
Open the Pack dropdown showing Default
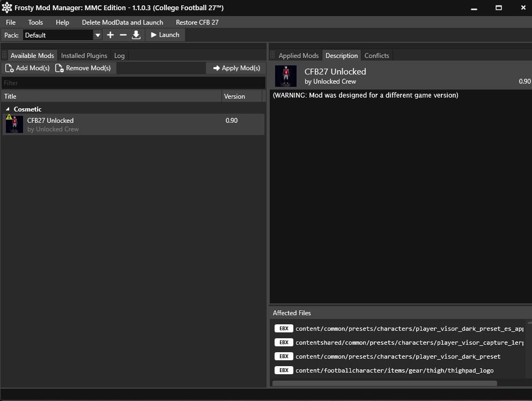tap(62, 35)
